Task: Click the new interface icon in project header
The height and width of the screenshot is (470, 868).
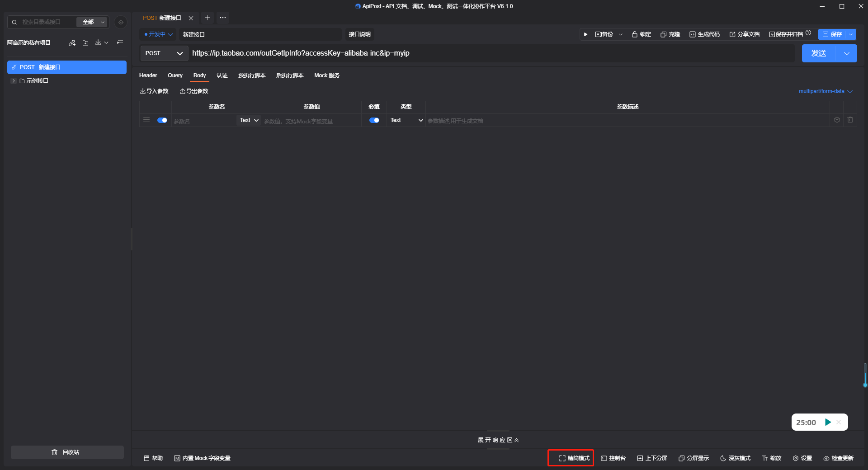Action: point(72,43)
